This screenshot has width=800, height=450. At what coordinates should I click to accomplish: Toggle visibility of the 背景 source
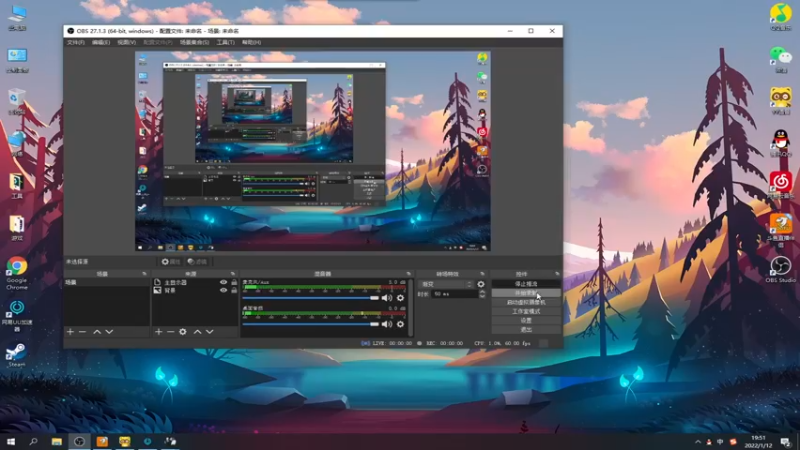click(x=223, y=290)
